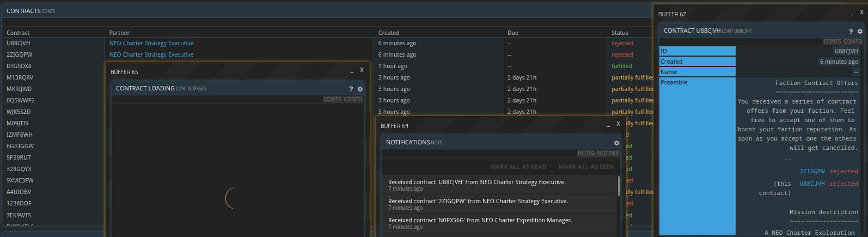The image size is (868, 237).
Task: Click the Due column header
Action: (513, 33)
